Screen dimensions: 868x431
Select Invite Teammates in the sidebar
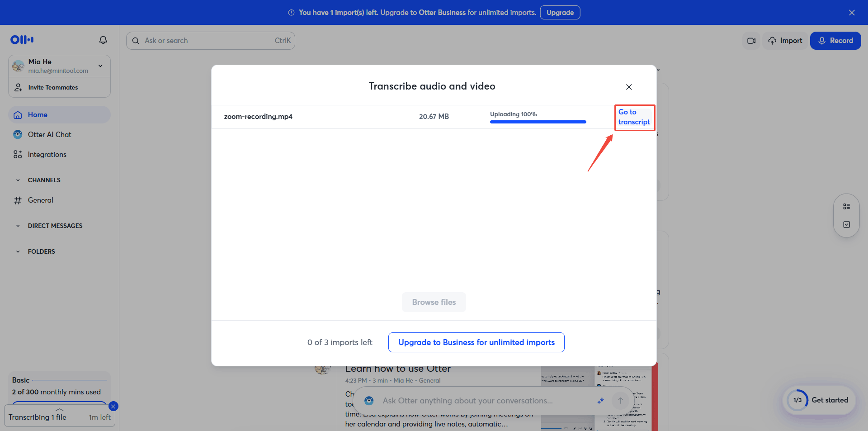pyautogui.click(x=52, y=87)
